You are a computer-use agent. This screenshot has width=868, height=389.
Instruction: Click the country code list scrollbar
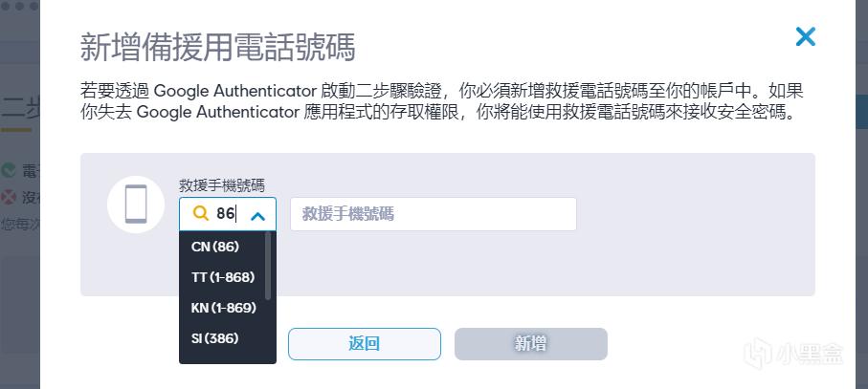[269, 266]
